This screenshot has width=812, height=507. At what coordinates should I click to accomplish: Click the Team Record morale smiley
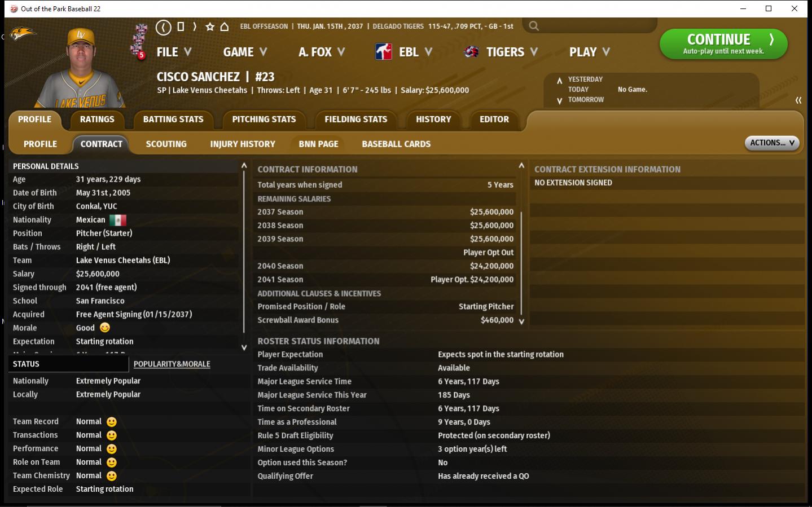[x=112, y=422]
